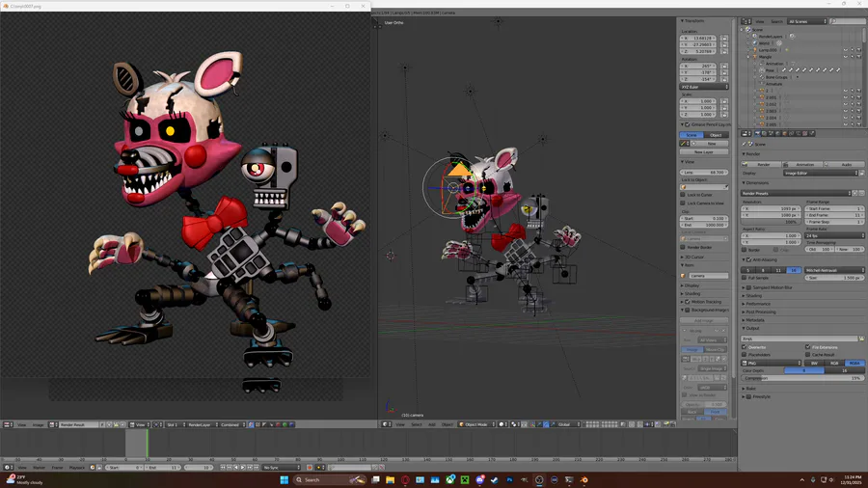Click the Render button
Image resolution: width=868 pixels, height=488 pixels.
click(761, 164)
